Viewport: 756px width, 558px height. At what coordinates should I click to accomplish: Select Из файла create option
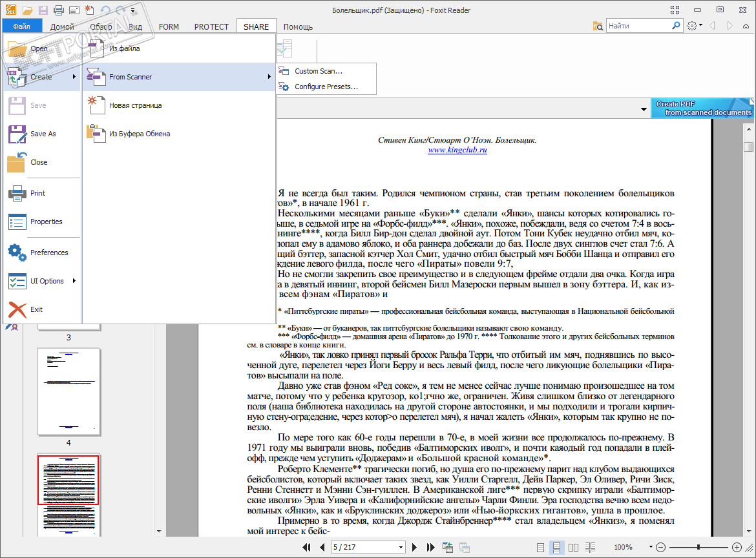click(179, 48)
